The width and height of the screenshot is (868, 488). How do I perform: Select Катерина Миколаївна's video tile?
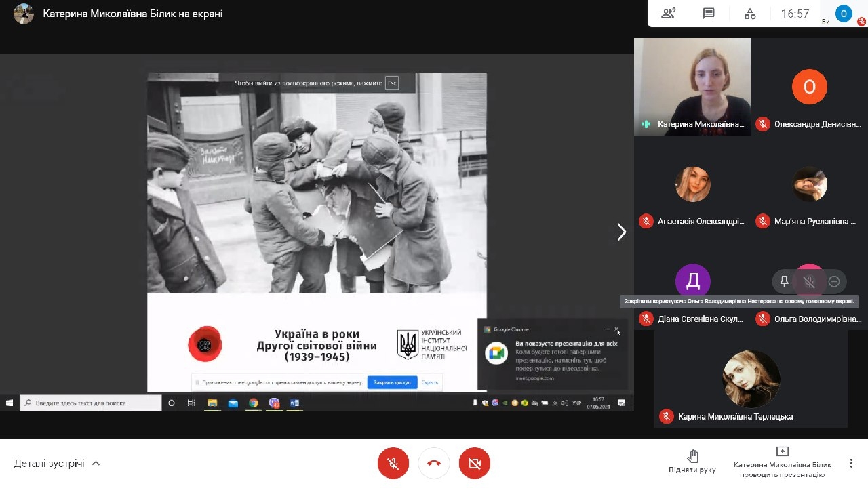click(x=692, y=86)
